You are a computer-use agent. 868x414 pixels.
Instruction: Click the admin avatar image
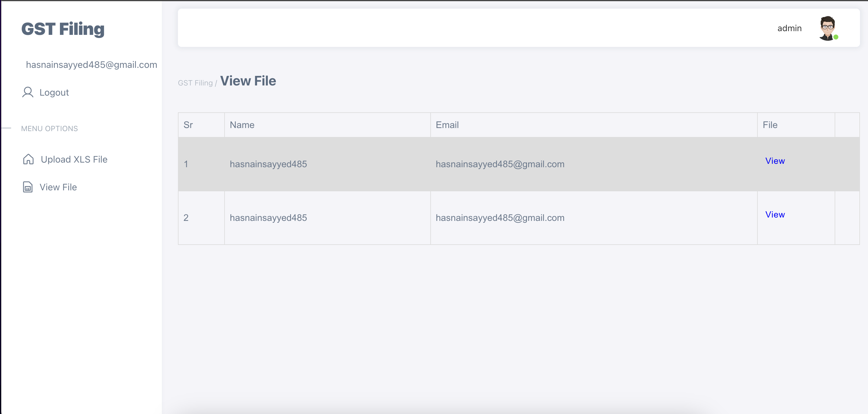coord(827,27)
